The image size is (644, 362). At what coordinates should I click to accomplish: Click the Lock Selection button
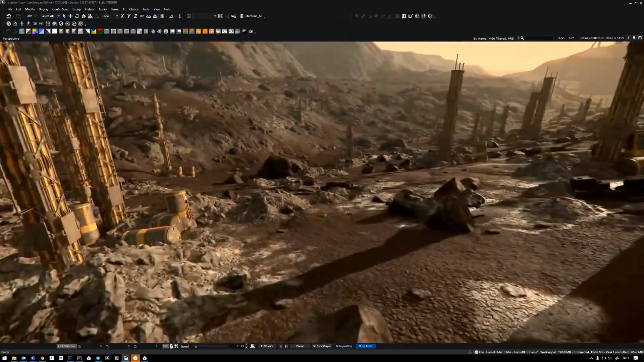click(66, 346)
